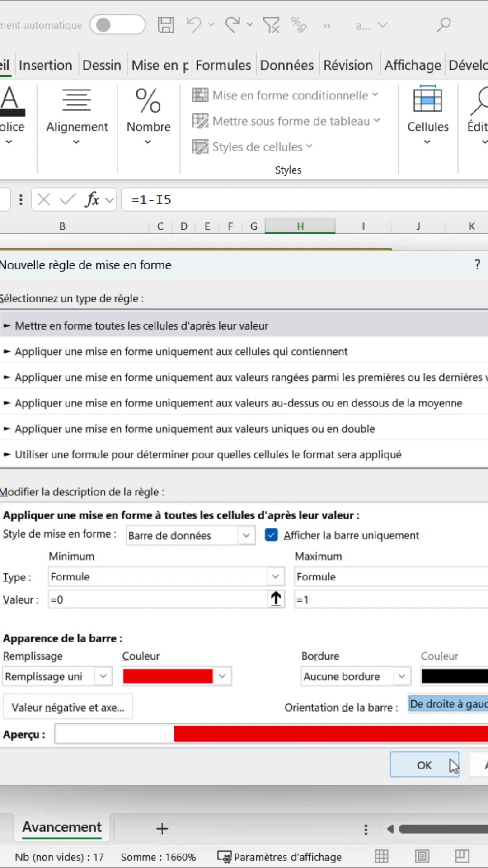488x868 pixels.
Task: Open the red fill Couleur dropdown arrow
Action: point(222,676)
